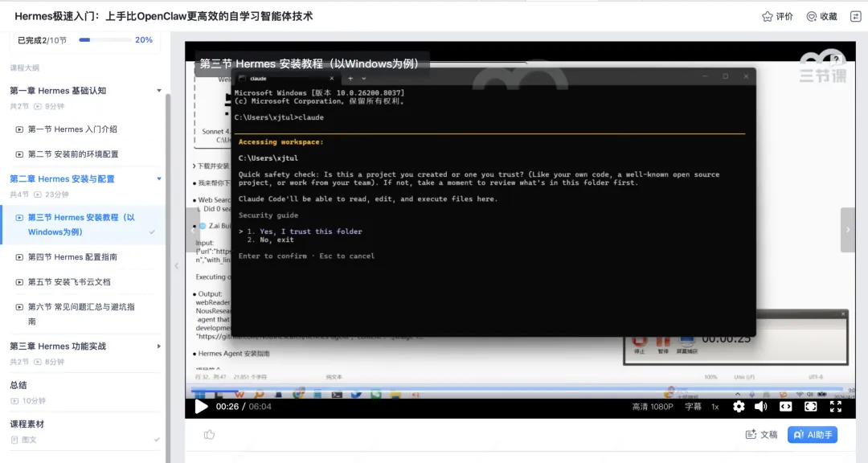The image size is (868, 463).
Task: Go to the previous video arrow
Action: (193, 230)
